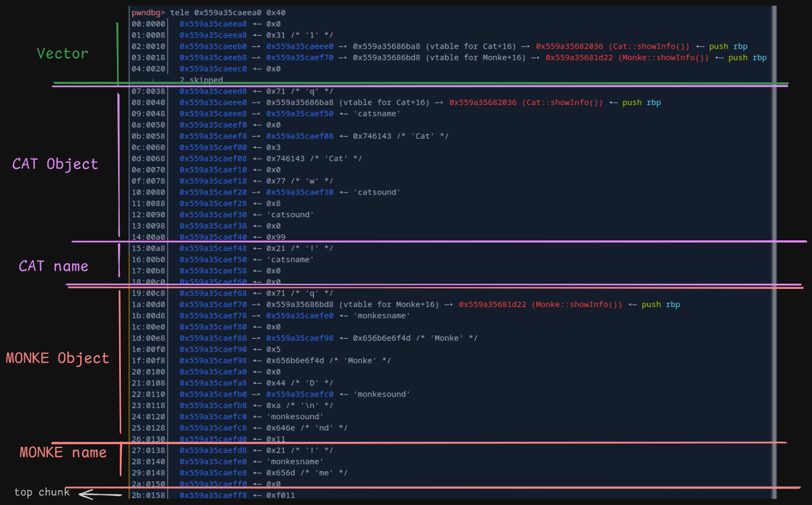Select the MONKE name annotation label
Image resolution: width=812 pixels, height=505 pixels.
tap(63, 453)
